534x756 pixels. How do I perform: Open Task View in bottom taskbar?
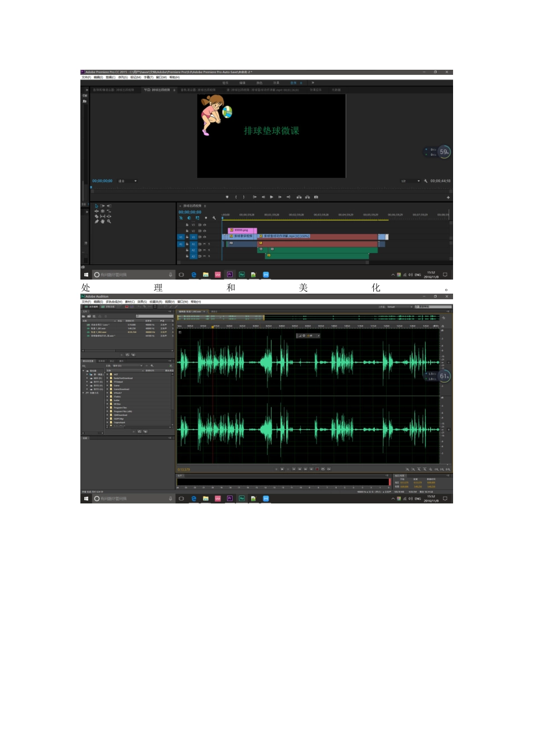(x=181, y=498)
